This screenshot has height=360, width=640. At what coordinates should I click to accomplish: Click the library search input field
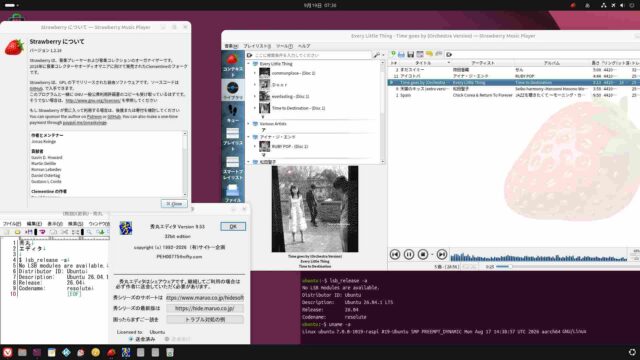point(312,55)
